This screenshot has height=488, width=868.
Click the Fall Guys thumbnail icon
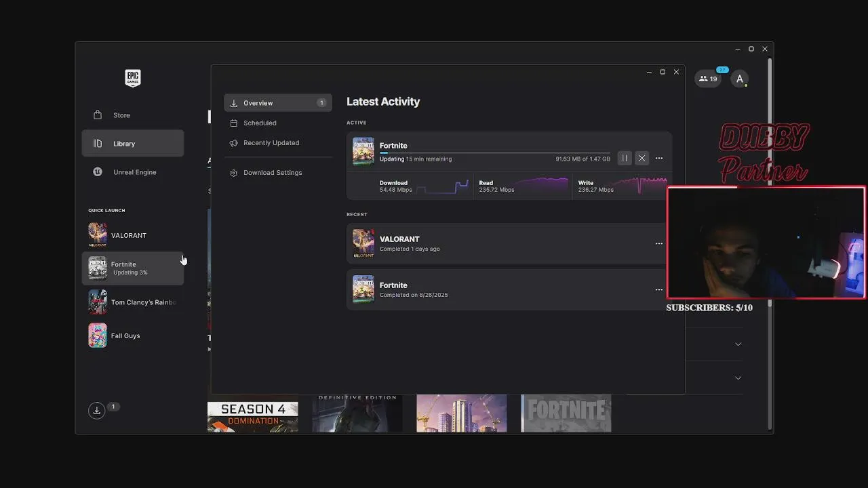tap(98, 335)
